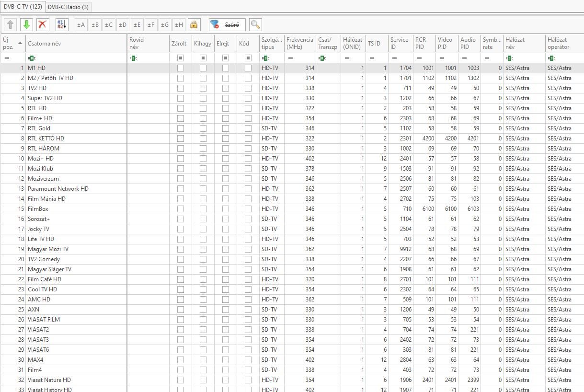The image size is (584, 392).
Task: Open equals filter operator for Audio PID
Action: pos(464,58)
